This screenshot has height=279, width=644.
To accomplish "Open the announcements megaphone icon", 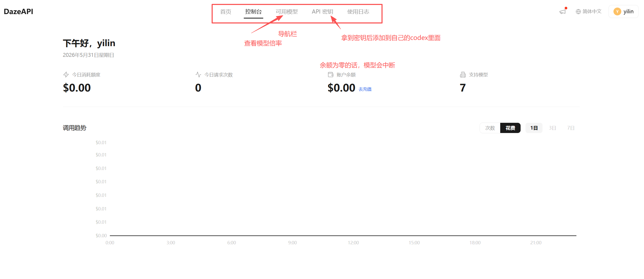I will click(562, 12).
